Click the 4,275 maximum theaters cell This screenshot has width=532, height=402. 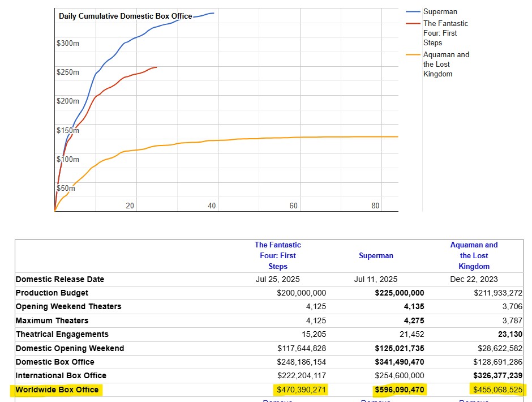point(414,320)
